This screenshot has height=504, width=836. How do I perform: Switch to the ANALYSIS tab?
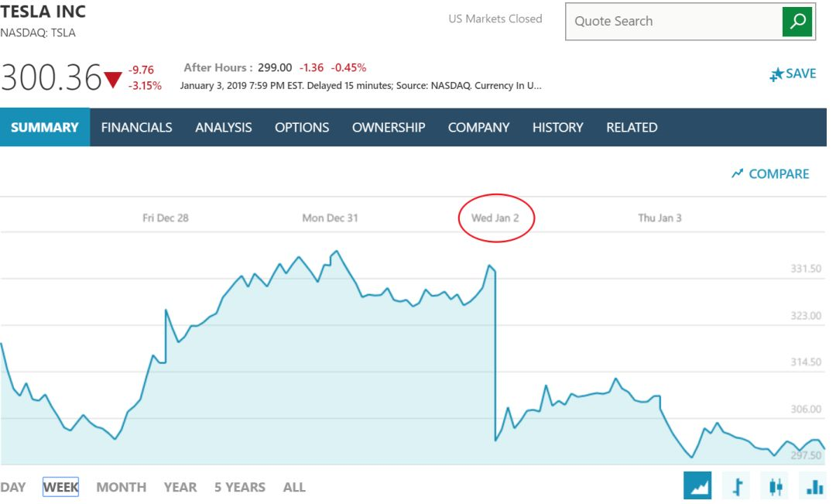coord(224,128)
